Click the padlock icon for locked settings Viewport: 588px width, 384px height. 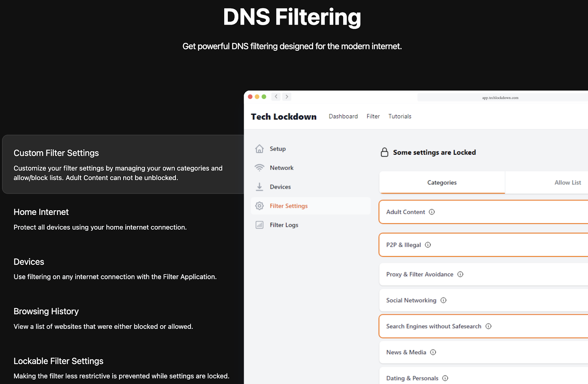tap(384, 152)
